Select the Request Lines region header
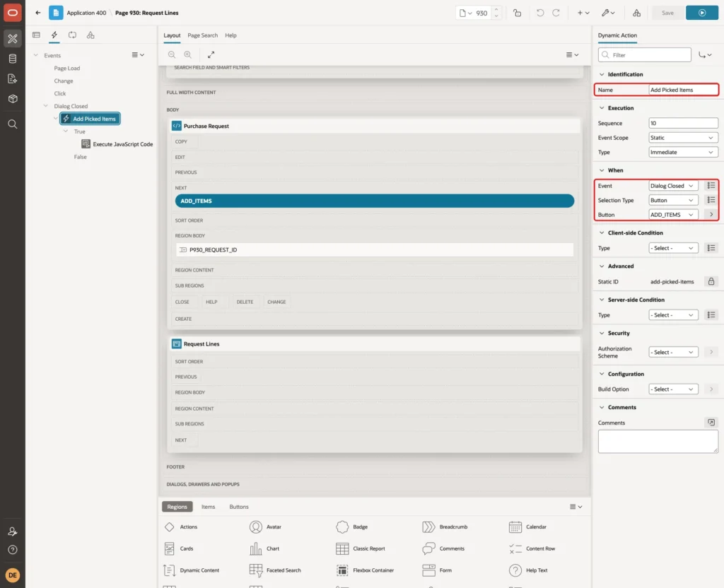The width and height of the screenshot is (724, 588). (x=375, y=344)
